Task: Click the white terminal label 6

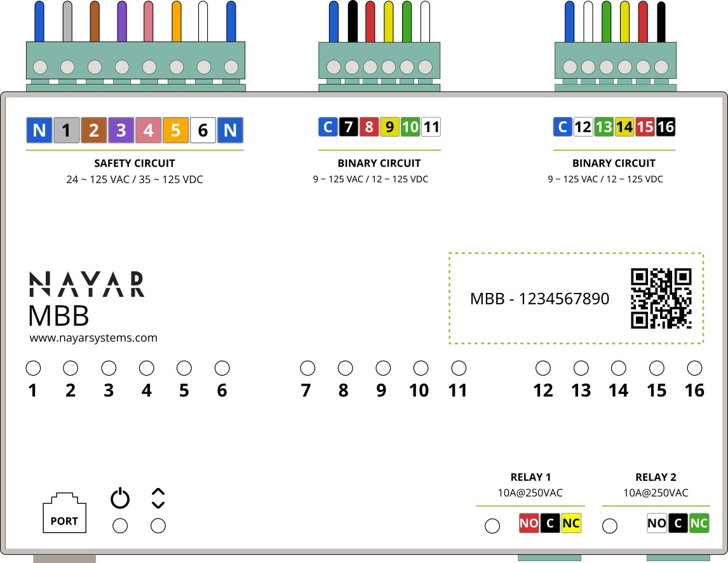Action: click(x=203, y=130)
